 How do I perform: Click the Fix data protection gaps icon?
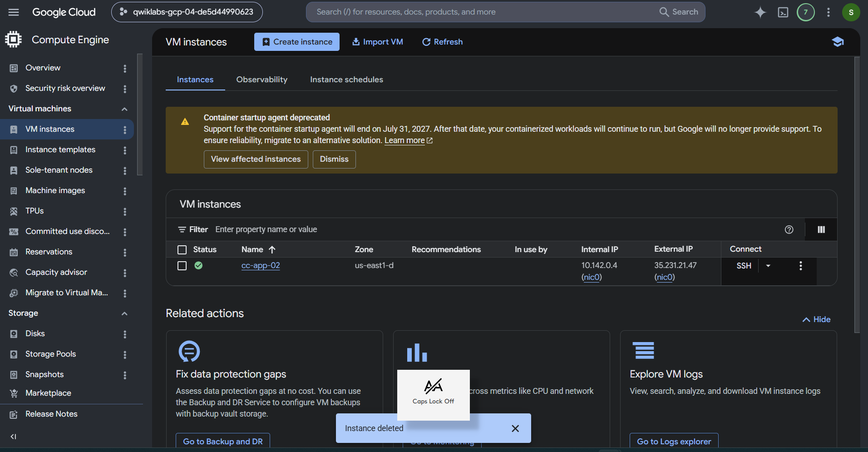tap(189, 351)
